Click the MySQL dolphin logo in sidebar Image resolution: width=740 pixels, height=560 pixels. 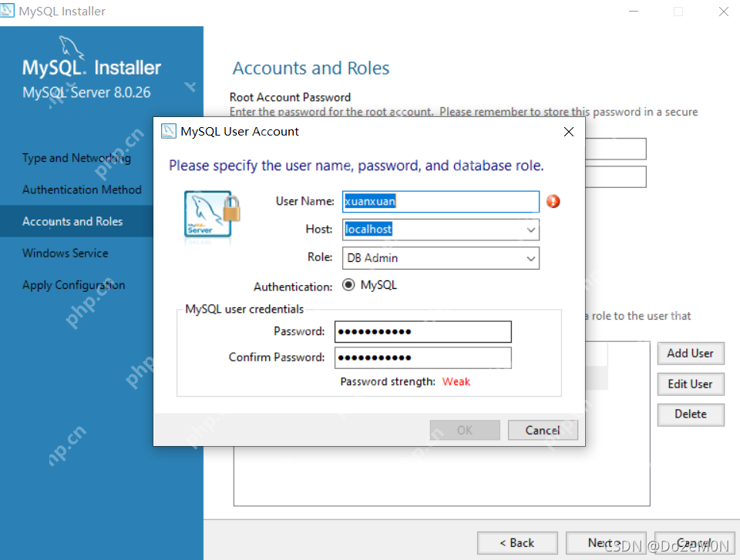tap(71, 48)
